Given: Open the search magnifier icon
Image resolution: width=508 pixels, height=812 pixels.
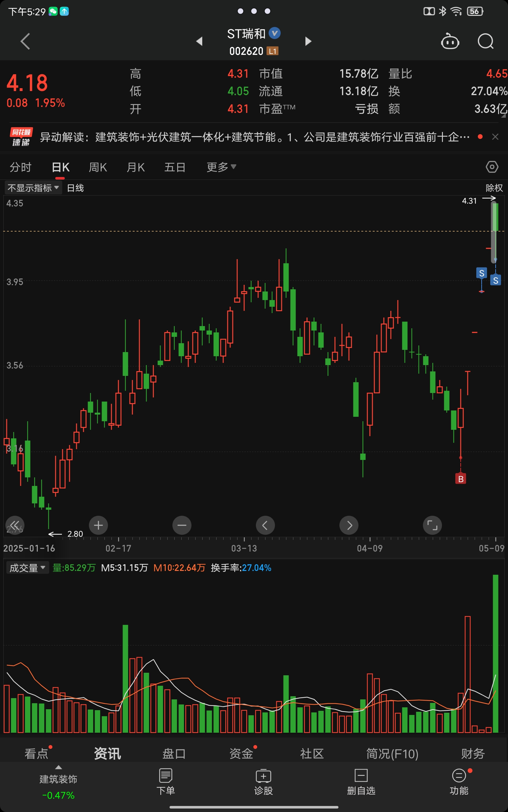Looking at the screenshot, I should pyautogui.click(x=485, y=41).
